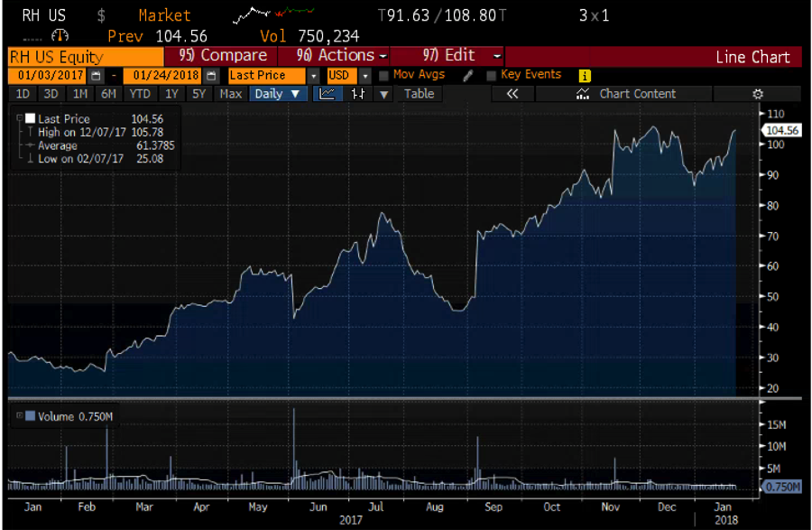Open chart settings gear icon
Image resolution: width=812 pixels, height=530 pixels.
(x=758, y=94)
